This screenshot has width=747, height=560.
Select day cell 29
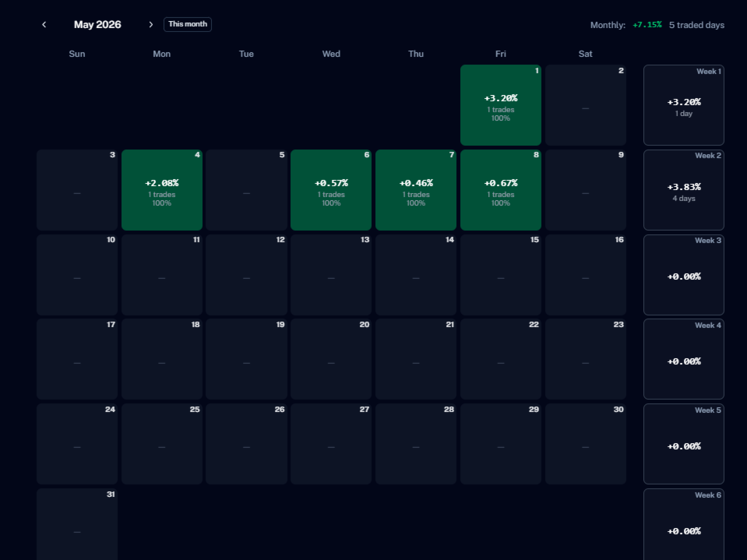point(501,444)
